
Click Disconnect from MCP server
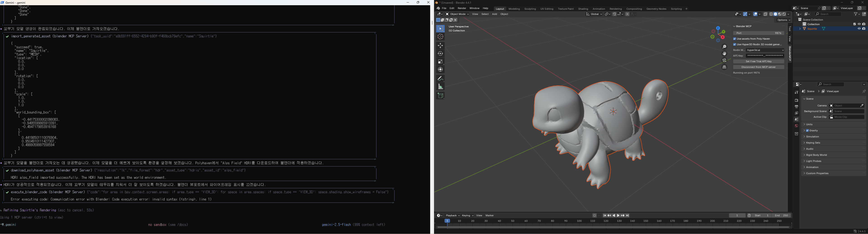[x=759, y=67]
